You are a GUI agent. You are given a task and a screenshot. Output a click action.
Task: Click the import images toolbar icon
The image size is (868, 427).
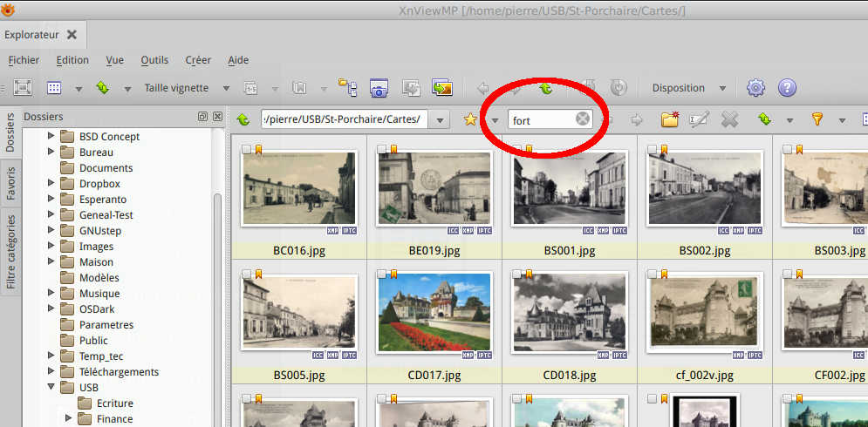coord(411,88)
